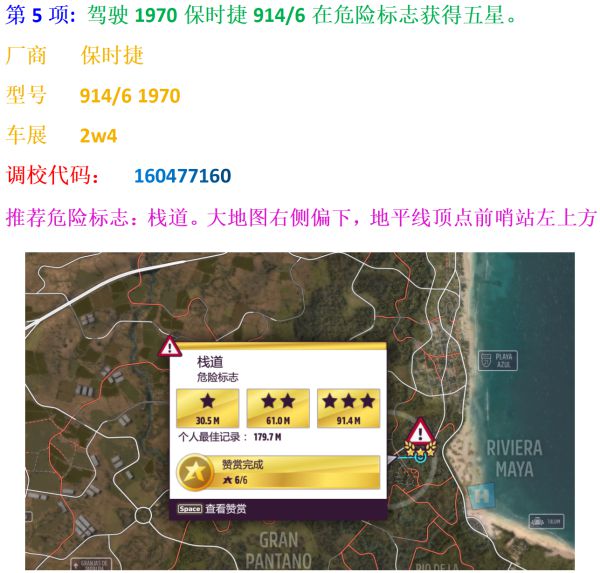
Task: Click the 调校代码 label
Action: [52, 176]
